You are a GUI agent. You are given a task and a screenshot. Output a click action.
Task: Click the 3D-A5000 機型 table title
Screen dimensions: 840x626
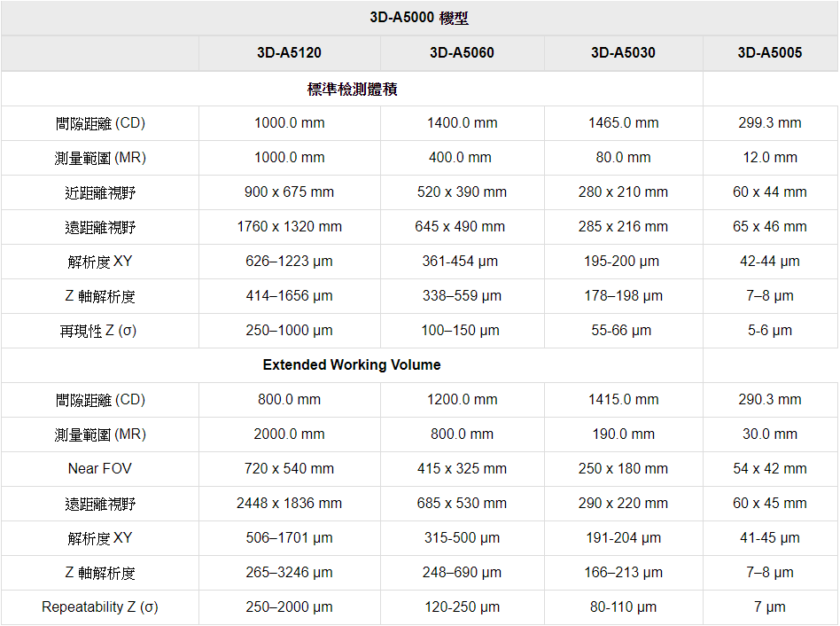[419, 18]
